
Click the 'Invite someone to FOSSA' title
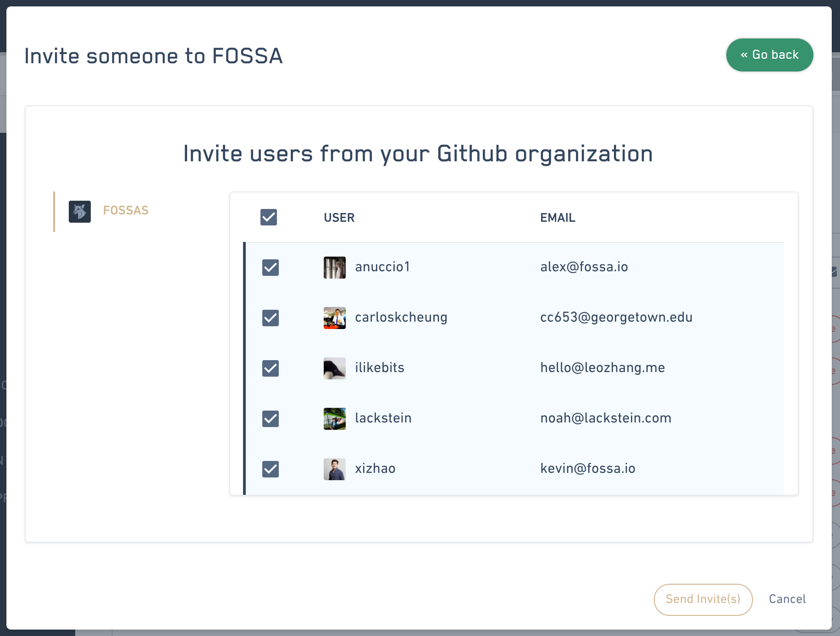tap(154, 56)
